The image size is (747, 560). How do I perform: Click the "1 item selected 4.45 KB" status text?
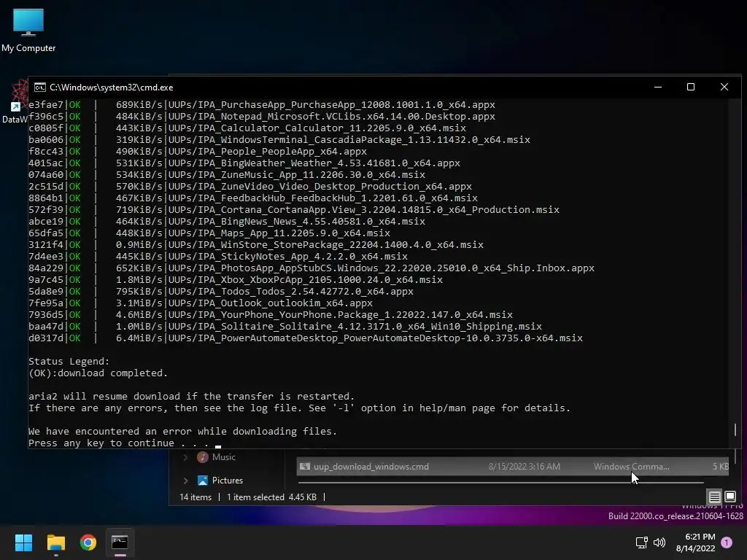coord(271,497)
